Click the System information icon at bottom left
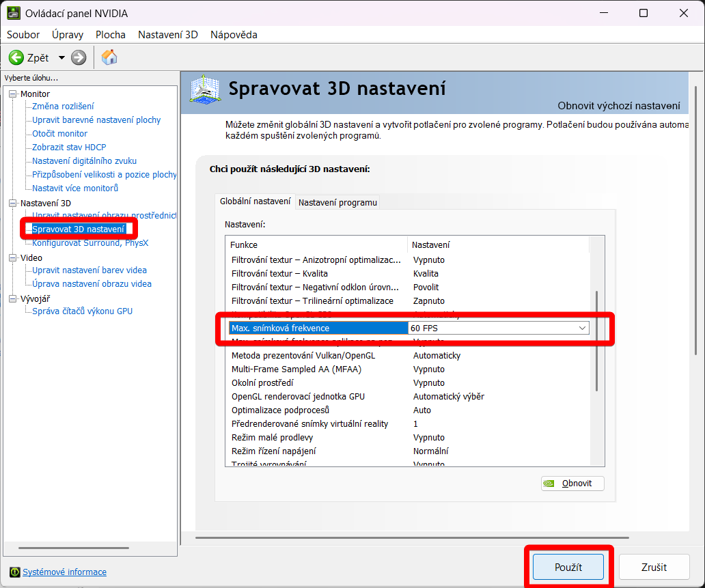 [15, 572]
